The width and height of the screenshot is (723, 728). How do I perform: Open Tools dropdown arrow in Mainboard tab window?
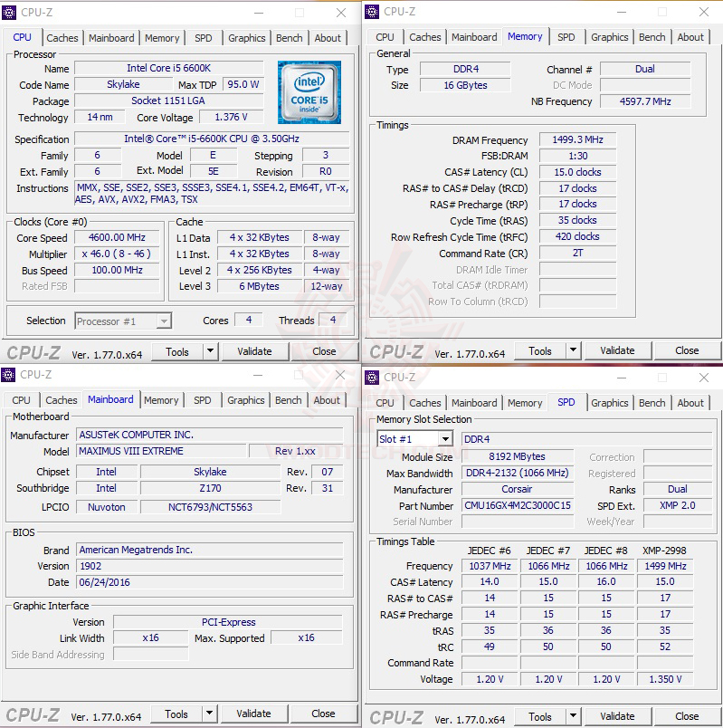[x=209, y=714]
